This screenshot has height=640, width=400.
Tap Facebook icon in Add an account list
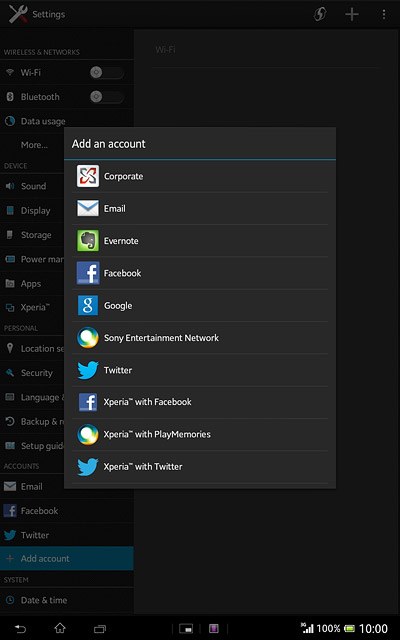pyautogui.click(x=88, y=273)
